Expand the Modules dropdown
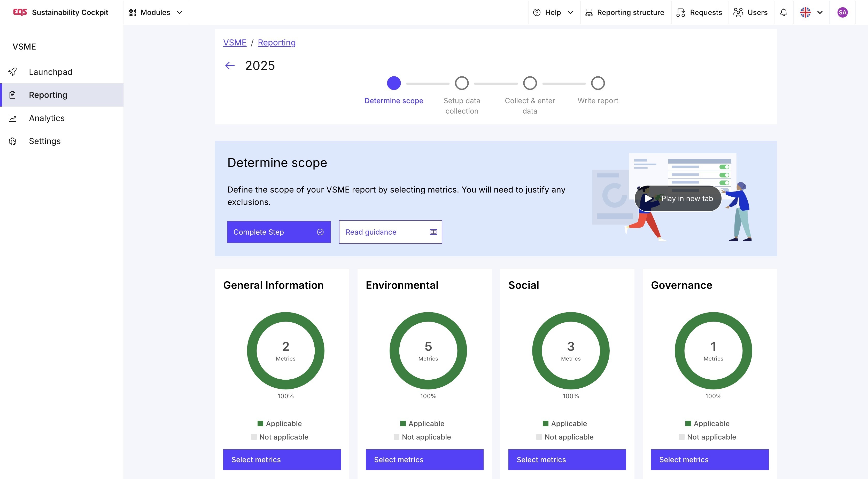This screenshot has width=868, height=479. tap(156, 12)
